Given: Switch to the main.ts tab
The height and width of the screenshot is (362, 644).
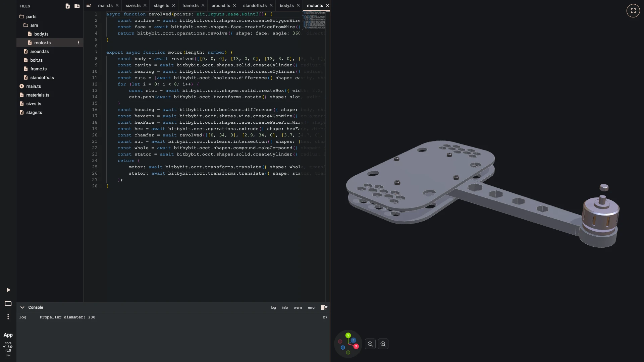Looking at the screenshot, I should (105, 5).
